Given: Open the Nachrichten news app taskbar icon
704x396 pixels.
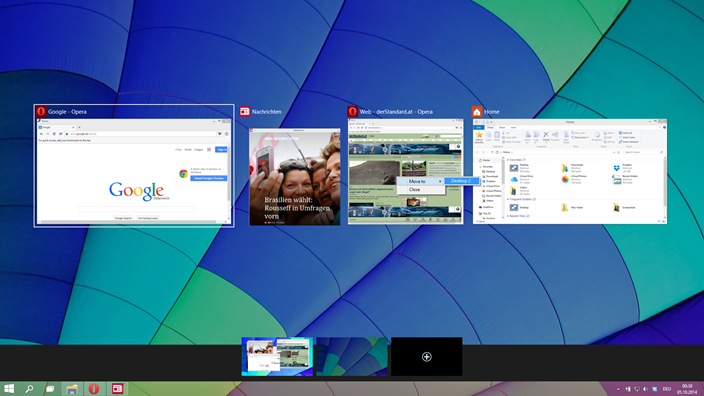Looking at the screenshot, I should point(117,389).
